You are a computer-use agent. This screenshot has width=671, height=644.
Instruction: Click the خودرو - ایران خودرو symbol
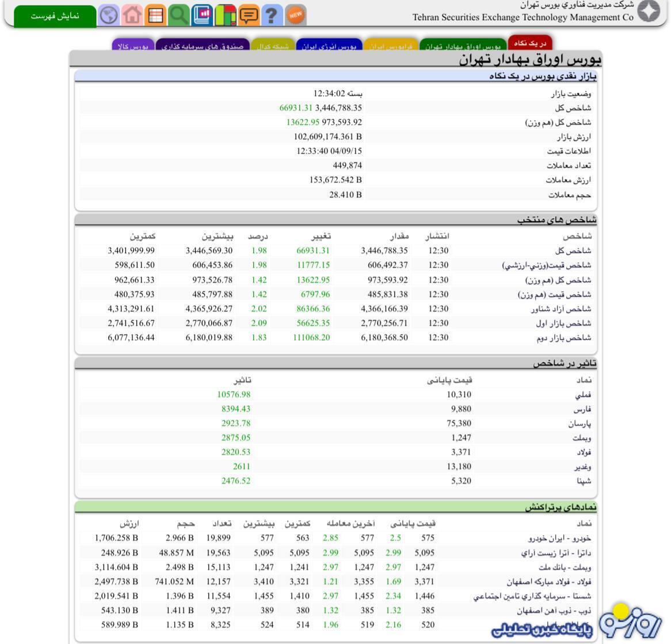(559, 538)
